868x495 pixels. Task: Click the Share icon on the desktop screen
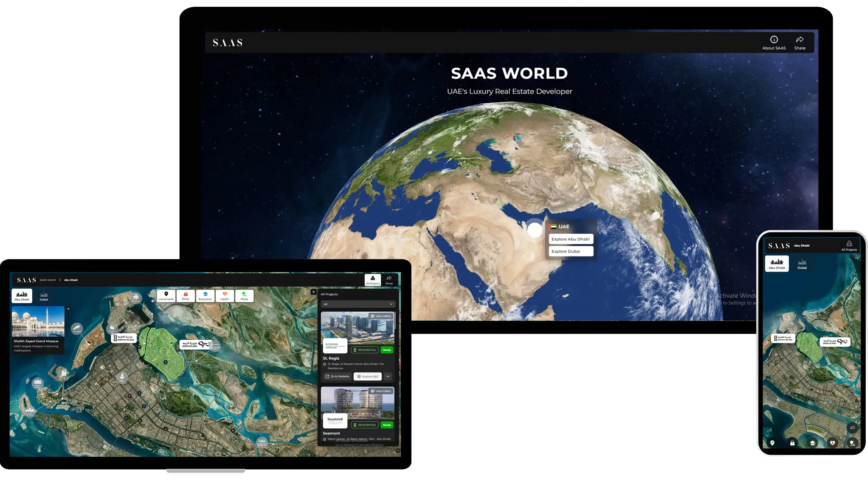[799, 43]
